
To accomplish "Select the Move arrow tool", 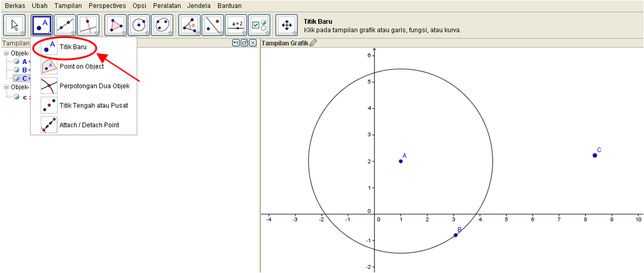I will point(14,25).
